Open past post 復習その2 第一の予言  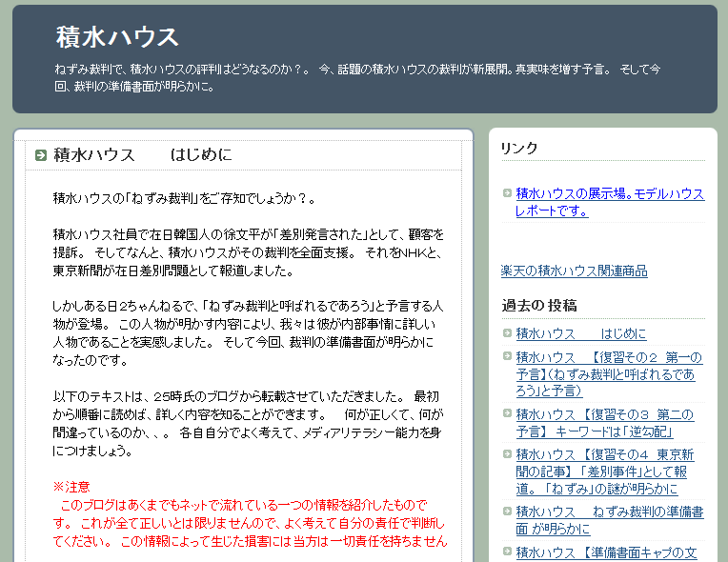click(x=609, y=374)
